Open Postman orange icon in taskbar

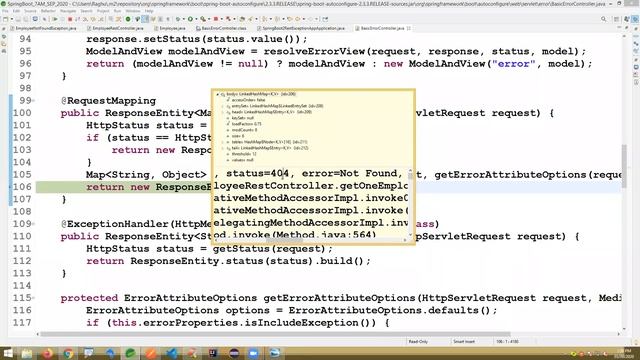coord(151,353)
